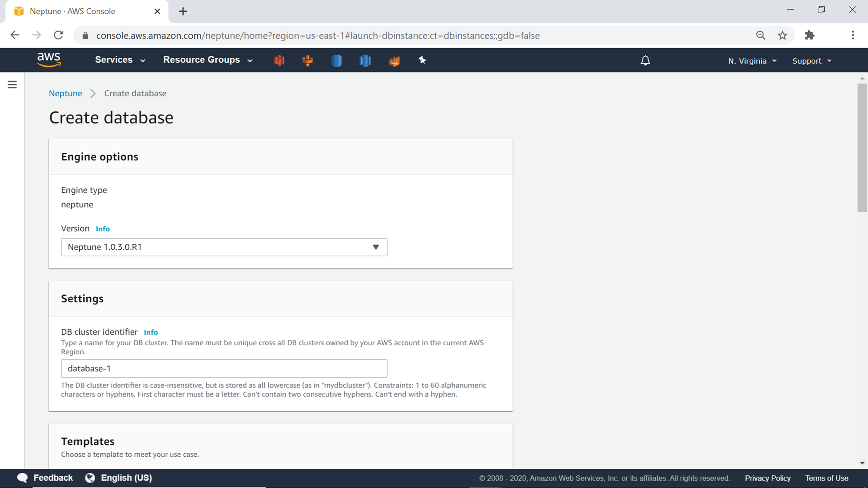Click the AWS logo home icon
The height and width of the screenshot is (488, 868).
pyautogui.click(x=49, y=60)
